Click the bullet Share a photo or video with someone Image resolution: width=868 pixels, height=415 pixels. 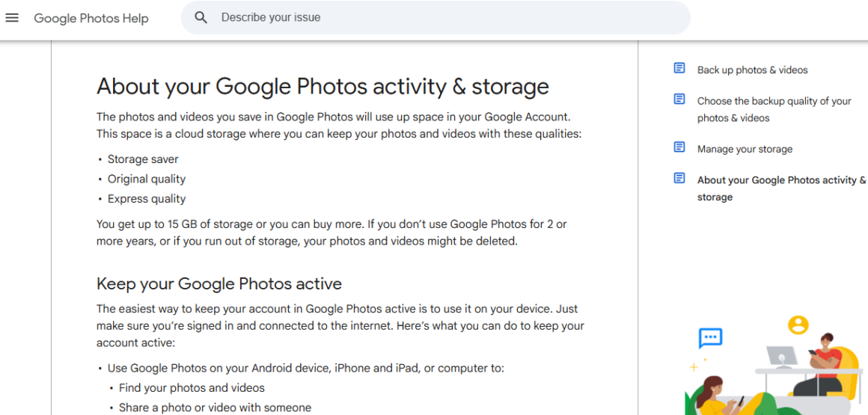click(215, 408)
